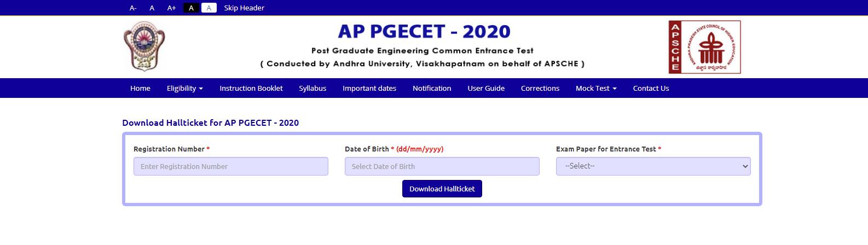Increase font size with A+ control
The height and width of the screenshot is (245, 868).
[171, 8]
